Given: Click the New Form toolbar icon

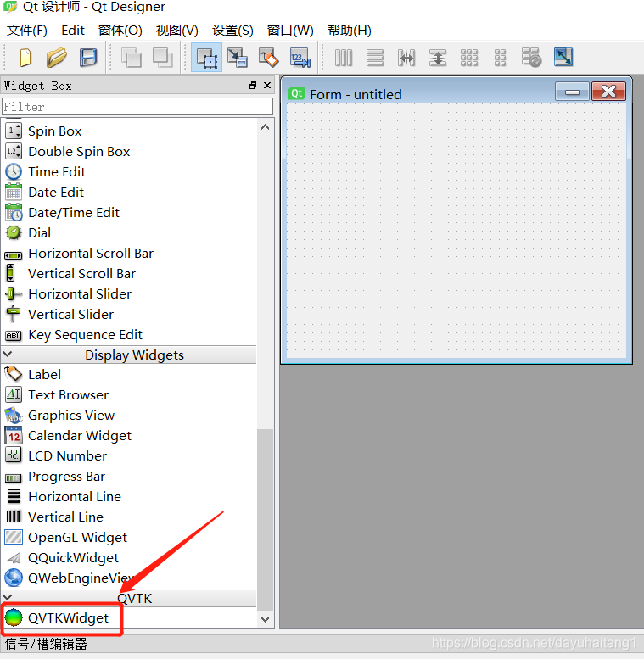Looking at the screenshot, I should [x=25, y=58].
